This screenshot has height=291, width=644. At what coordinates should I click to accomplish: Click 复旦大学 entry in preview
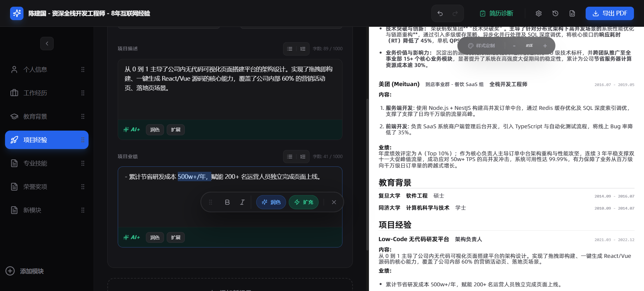click(389, 196)
